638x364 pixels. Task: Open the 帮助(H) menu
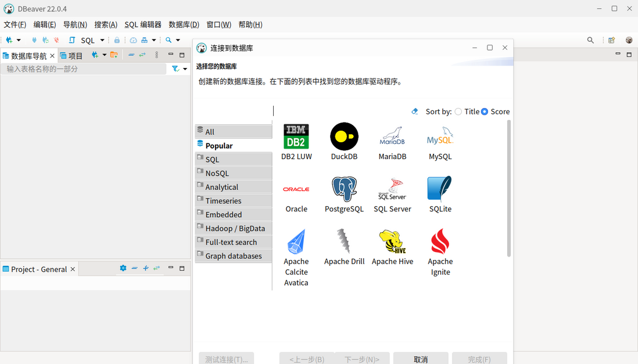pos(250,25)
